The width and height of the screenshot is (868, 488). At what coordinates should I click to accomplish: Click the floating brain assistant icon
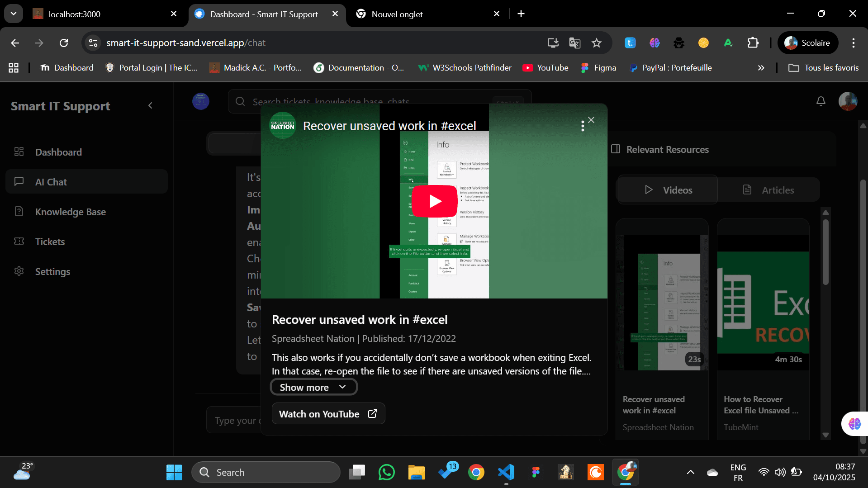[854, 424]
